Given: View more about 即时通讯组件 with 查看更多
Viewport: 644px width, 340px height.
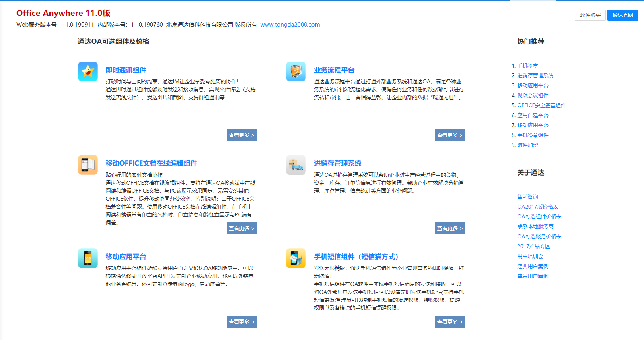Looking at the screenshot, I should pyautogui.click(x=242, y=135).
